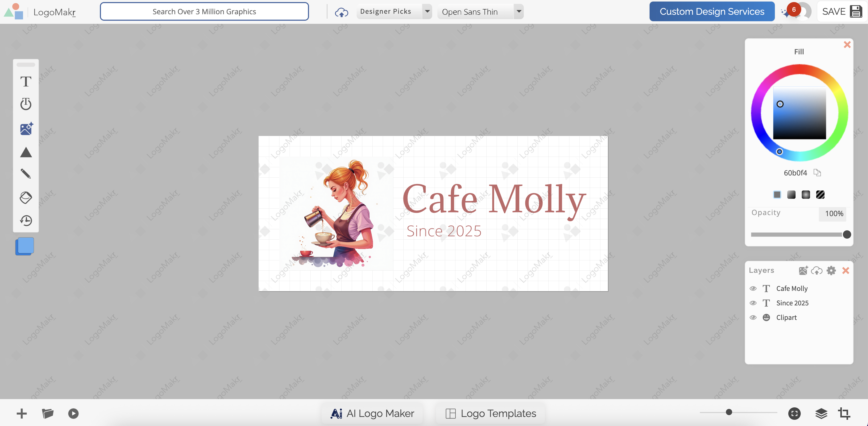Viewport: 868px width, 426px height.
Task: Click the Clipart layer type icon
Action: click(766, 318)
